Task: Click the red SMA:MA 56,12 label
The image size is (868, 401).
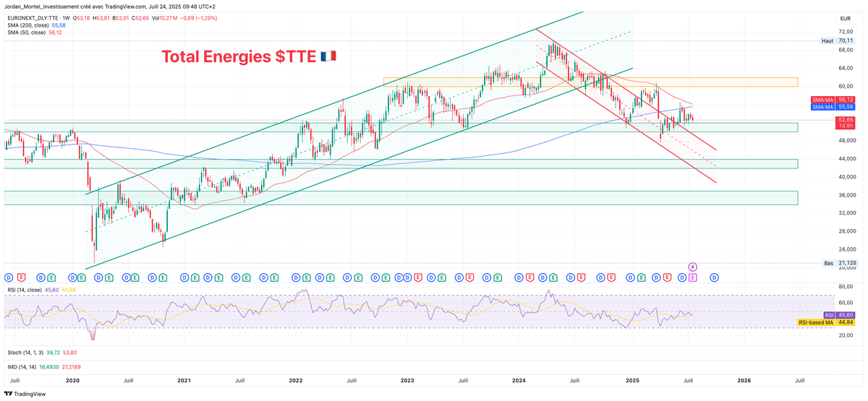Action: pos(833,99)
